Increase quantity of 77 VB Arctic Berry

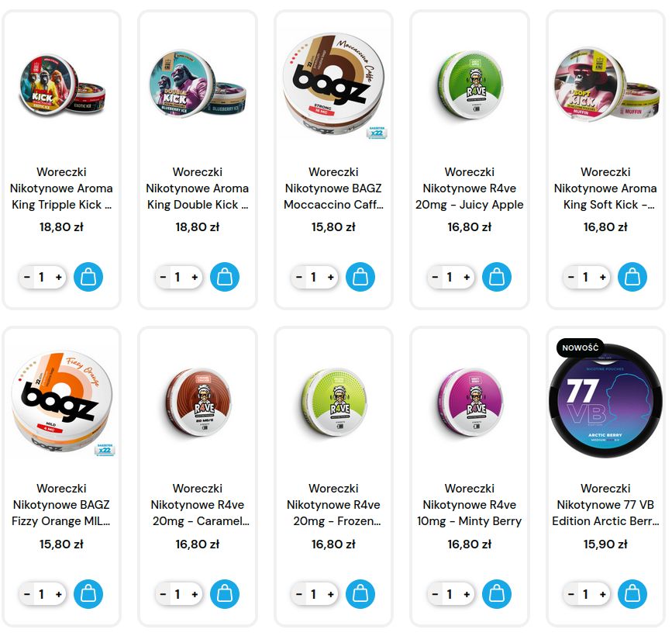click(x=602, y=594)
